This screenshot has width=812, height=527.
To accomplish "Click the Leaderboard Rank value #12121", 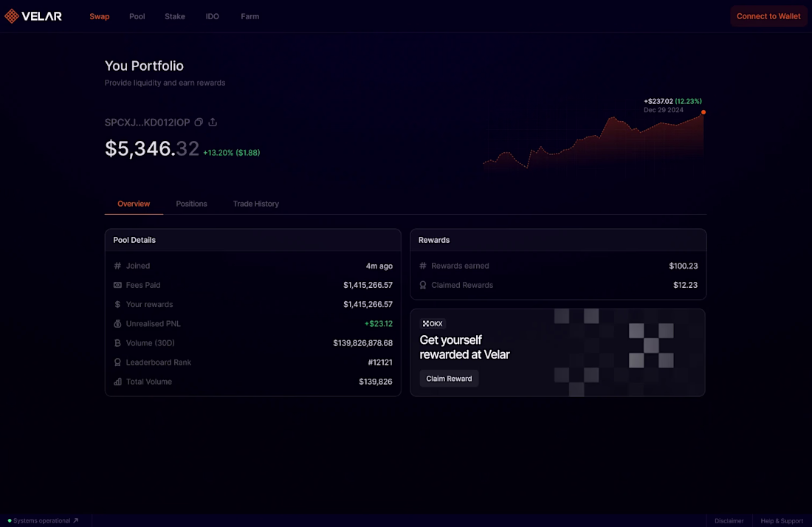I will (x=380, y=362).
